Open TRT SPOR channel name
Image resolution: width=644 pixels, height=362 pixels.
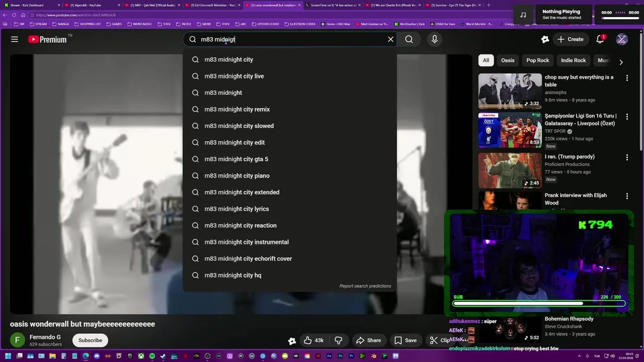[x=555, y=131]
